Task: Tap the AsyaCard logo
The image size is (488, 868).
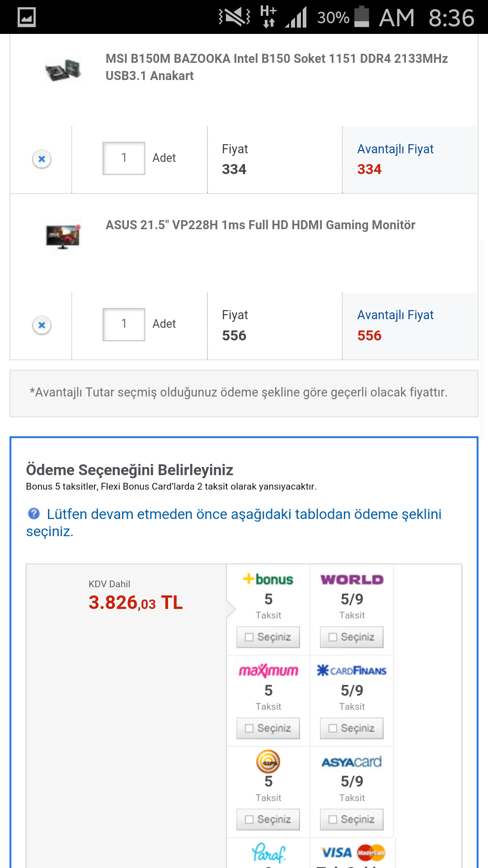Action: 352,762
